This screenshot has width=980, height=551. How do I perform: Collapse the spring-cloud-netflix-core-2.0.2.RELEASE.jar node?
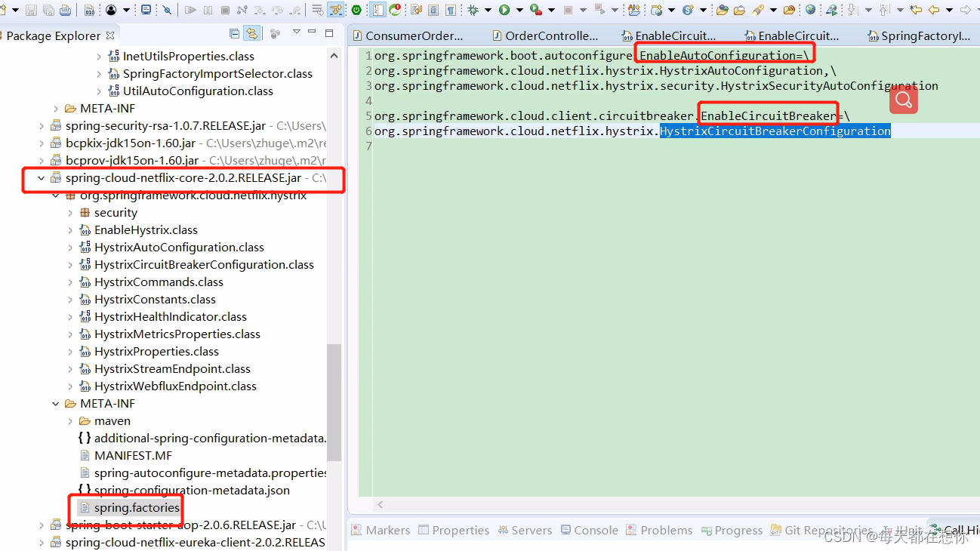click(41, 178)
